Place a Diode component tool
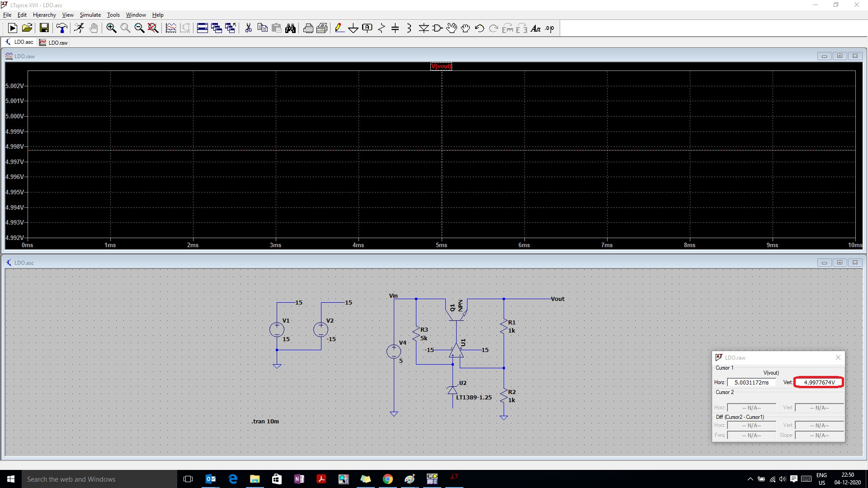Viewport: 868px width, 488px height. 424,28
